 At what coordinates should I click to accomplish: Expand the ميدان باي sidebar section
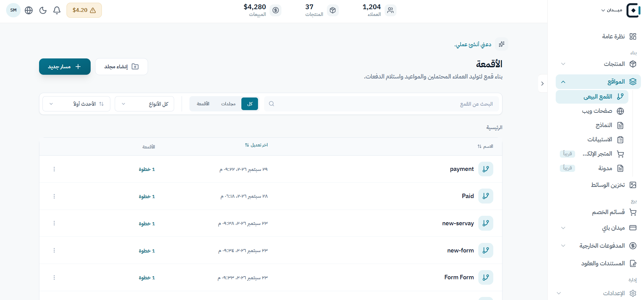[598, 228]
